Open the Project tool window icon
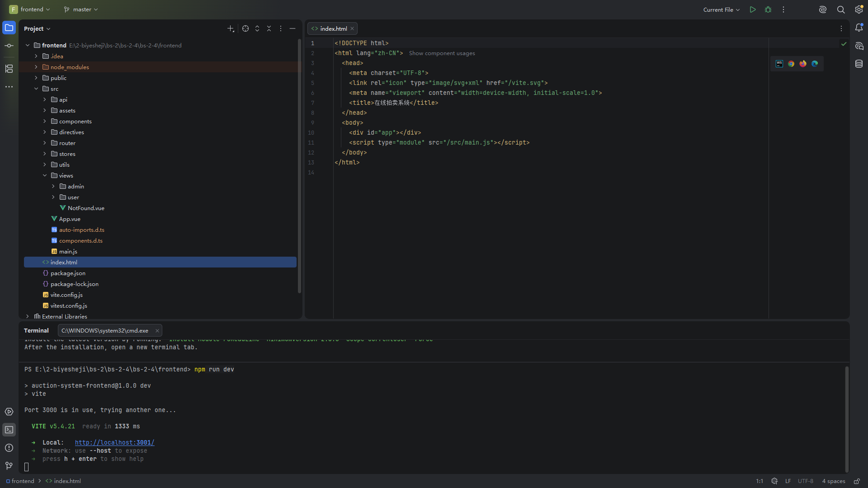This screenshot has height=488, width=868. [9, 28]
